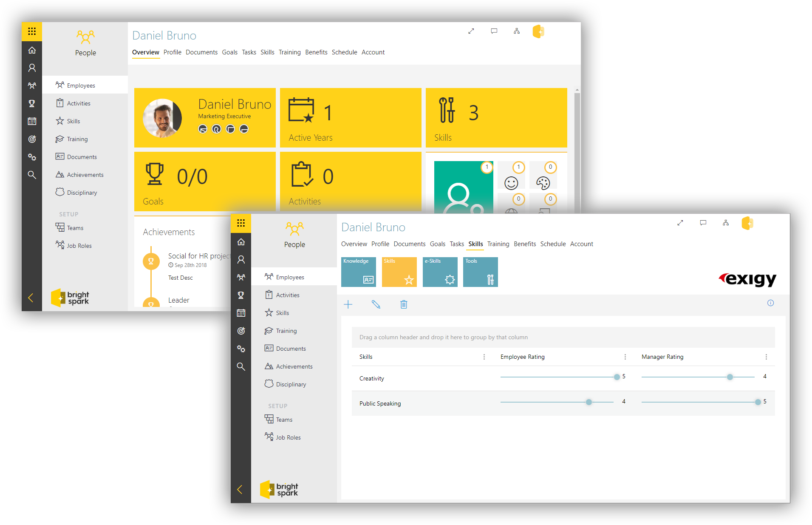Screen dimensions: 812x525
Task: Adjust Creativity manager rating slider
Action: (730, 377)
